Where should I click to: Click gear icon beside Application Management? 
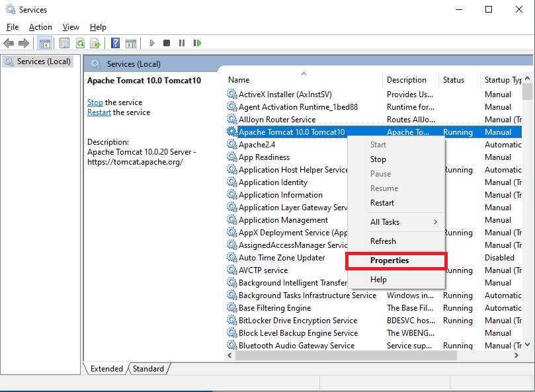pos(232,219)
